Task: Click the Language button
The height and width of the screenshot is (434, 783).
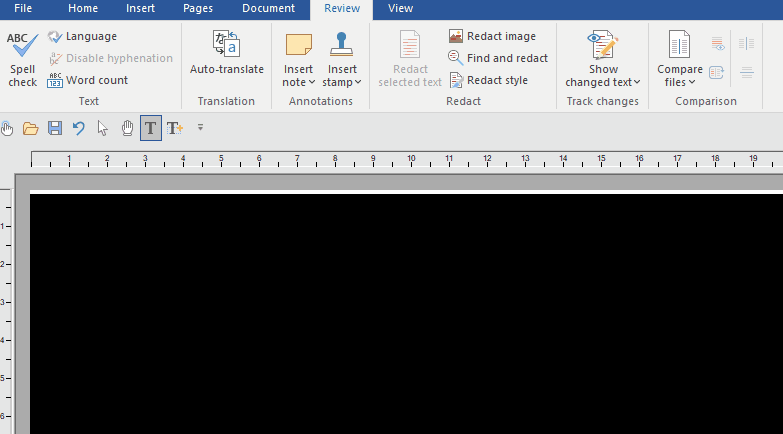Action: point(82,36)
